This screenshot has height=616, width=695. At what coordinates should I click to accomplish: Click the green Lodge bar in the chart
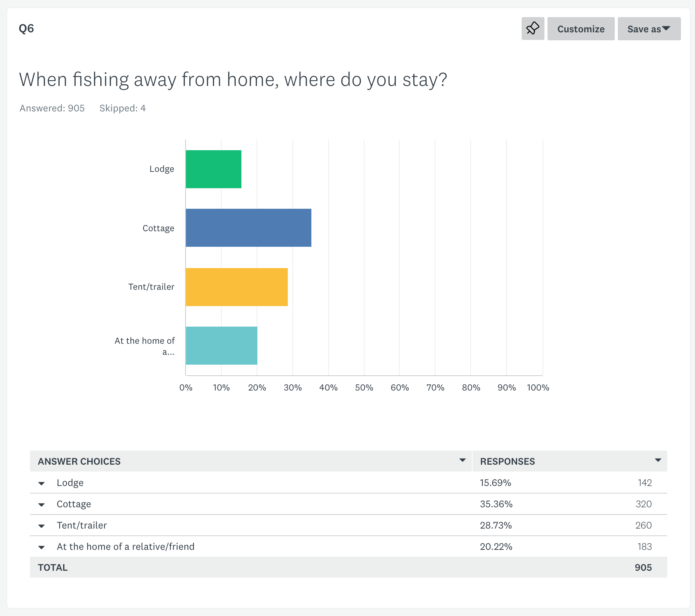[x=214, y=169]
